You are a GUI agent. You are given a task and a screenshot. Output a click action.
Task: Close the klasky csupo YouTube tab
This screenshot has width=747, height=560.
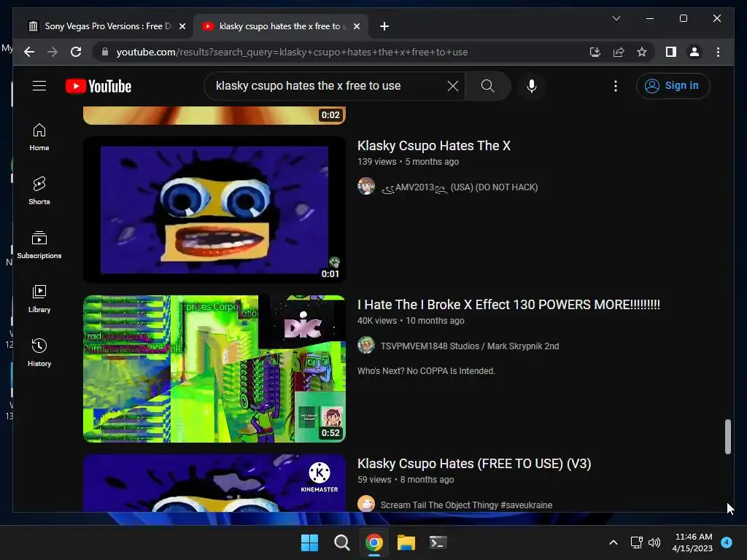point(356,26)
